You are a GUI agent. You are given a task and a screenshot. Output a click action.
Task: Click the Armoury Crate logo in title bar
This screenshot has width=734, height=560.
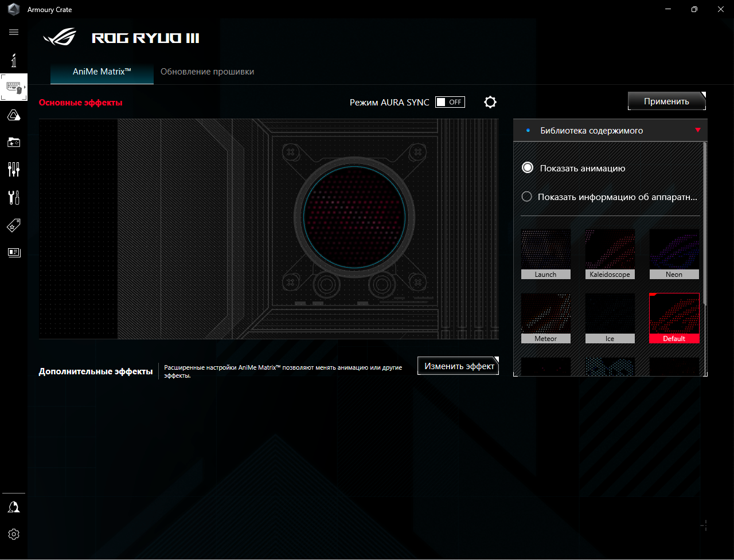click(13, 9)
